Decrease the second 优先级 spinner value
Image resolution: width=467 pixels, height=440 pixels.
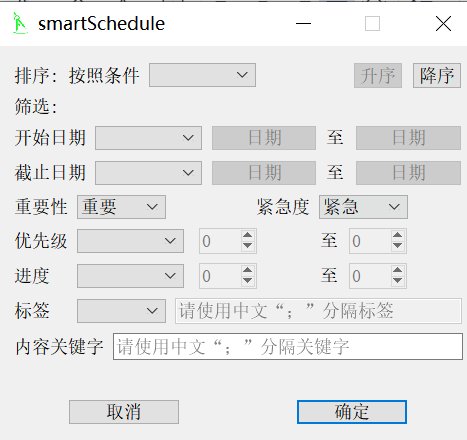397,246
